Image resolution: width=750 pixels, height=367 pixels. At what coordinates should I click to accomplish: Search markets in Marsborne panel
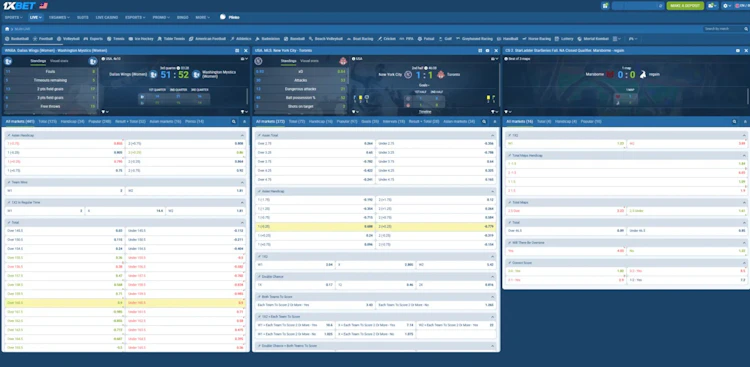pyautogui.click(x=734, y=122)
